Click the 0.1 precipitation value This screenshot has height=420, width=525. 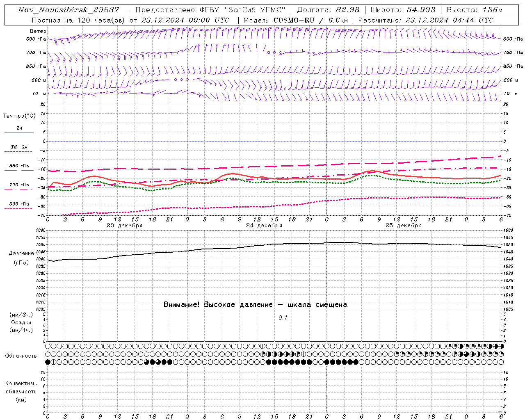coord(283,318)
